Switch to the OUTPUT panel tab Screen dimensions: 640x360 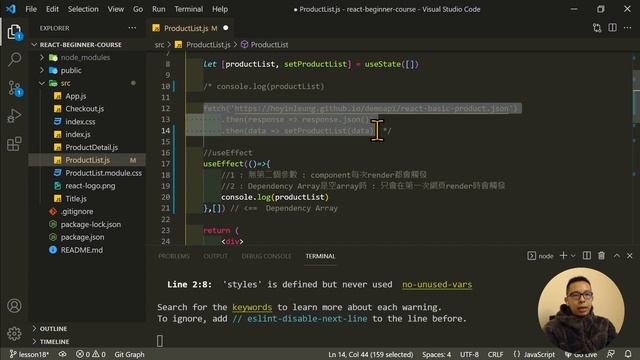tap(216, 256)
